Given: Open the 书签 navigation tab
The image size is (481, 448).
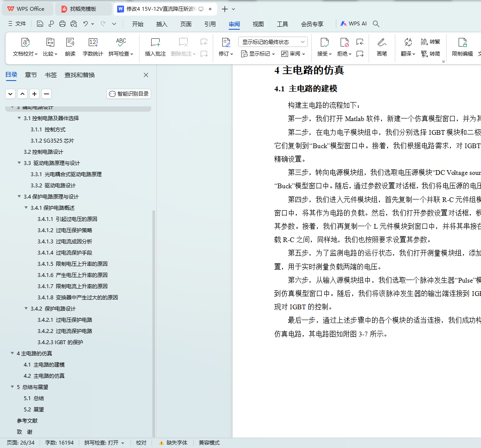Looking at the screenshot, I should tap(51, 75).
